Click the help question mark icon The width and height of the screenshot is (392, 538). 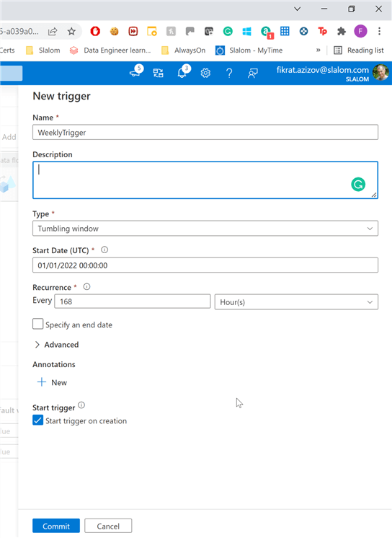tap(229, 73)
